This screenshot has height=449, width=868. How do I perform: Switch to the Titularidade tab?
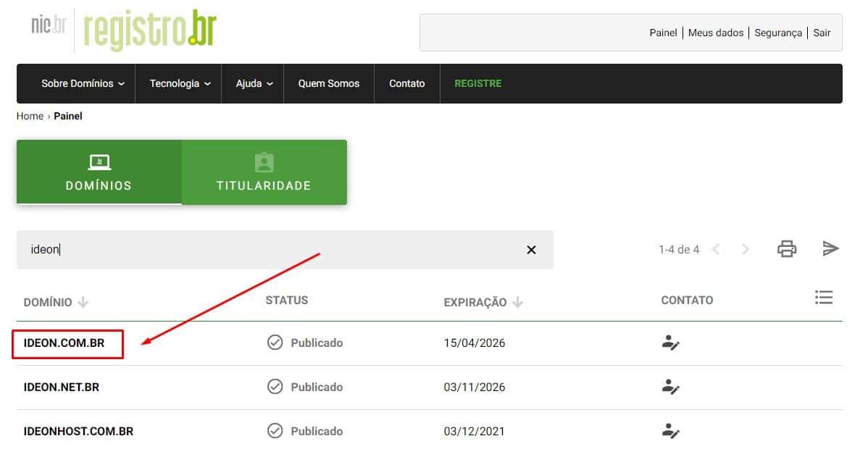pyautogui.click(x=264, y=172)
